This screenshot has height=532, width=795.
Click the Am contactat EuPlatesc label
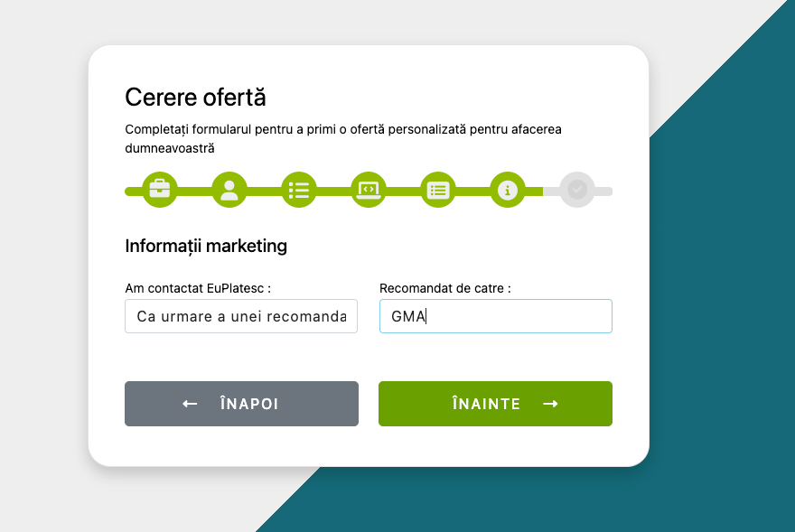coord(198,288)
